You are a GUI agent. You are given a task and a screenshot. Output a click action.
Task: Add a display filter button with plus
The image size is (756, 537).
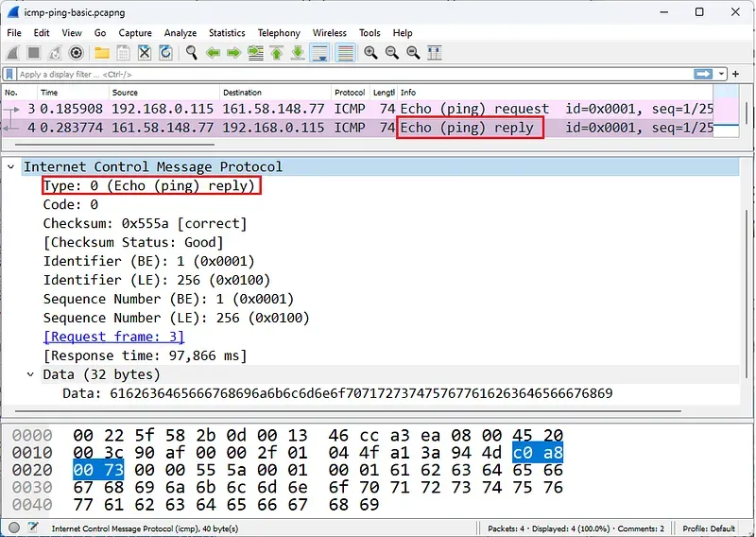(x=736, y=74)
